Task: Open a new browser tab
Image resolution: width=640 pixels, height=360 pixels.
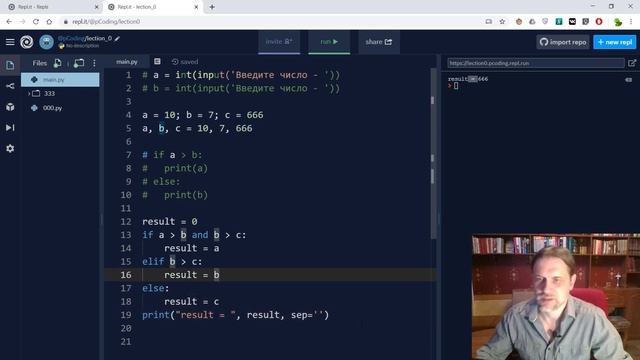Action: [212, 7]
